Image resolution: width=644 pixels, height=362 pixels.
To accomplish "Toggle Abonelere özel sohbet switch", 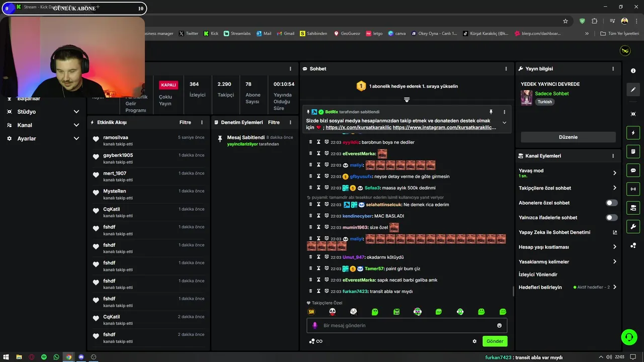I will pos(611,203).
